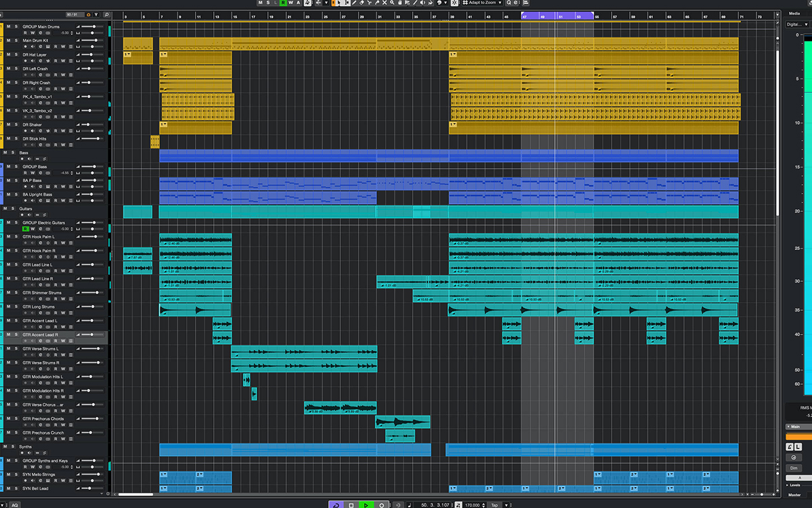Select the Color paint bucket tool

pyautogui.click(x=430, y=3)
